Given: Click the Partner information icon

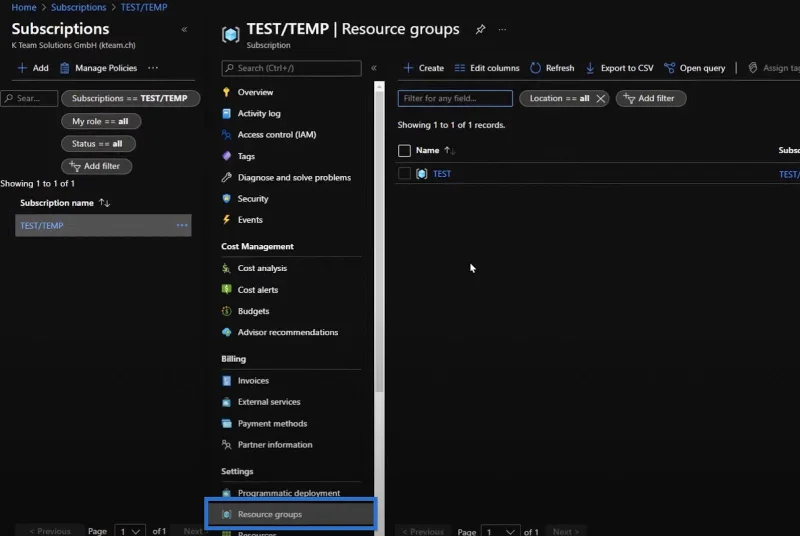Looking at the screenshot, I should (x=227, y=445).
